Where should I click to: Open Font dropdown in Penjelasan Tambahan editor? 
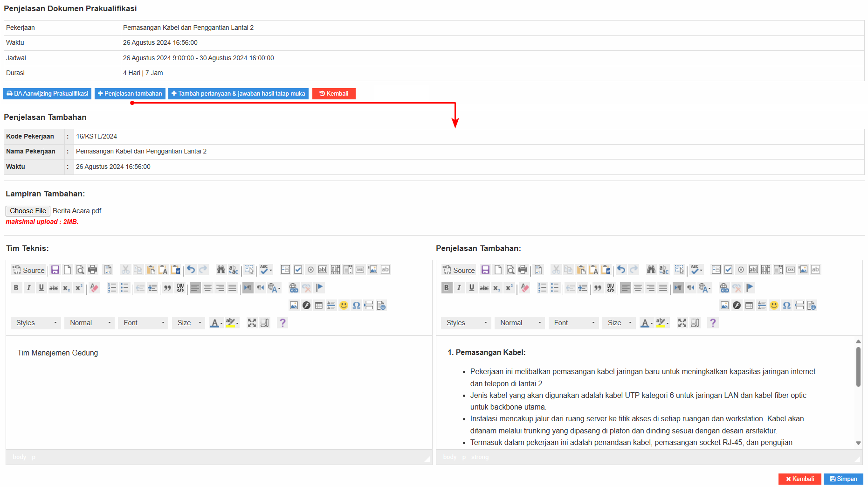(573, 323)
